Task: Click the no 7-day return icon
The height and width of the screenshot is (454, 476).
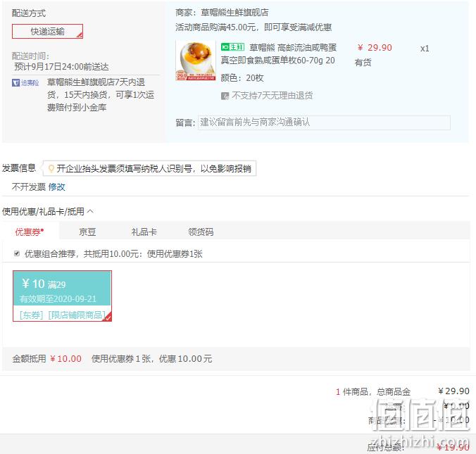Action: [x=225, y=96]
